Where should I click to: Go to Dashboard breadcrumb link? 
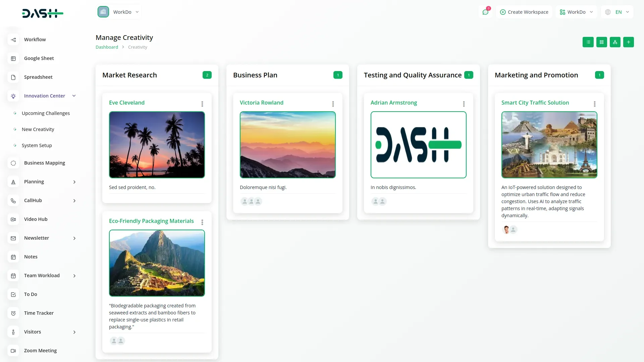tap(107, 47)
